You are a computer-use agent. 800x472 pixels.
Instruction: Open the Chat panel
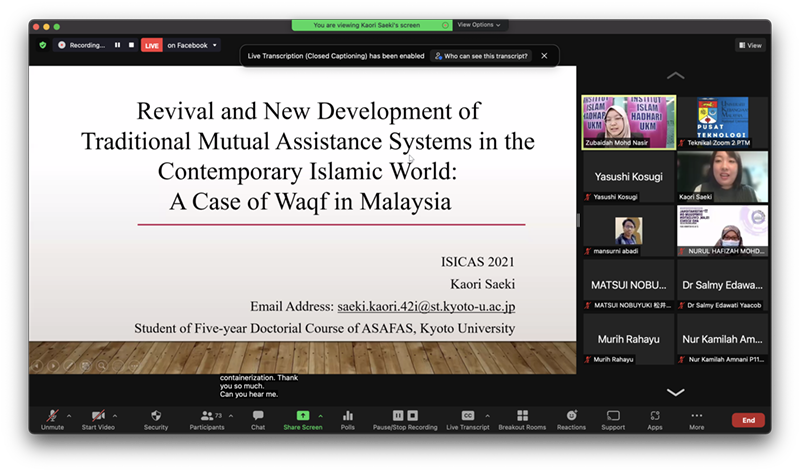coord(258,418)
